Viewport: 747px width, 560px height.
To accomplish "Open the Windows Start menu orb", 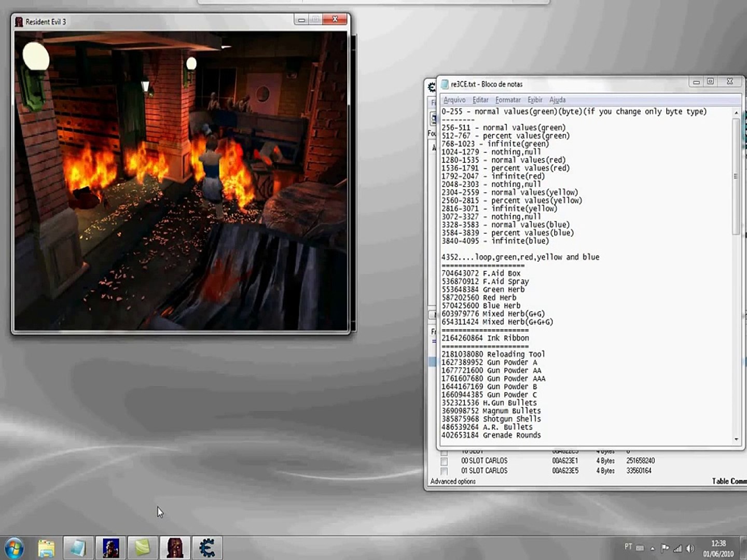I will tap(13, 548).
